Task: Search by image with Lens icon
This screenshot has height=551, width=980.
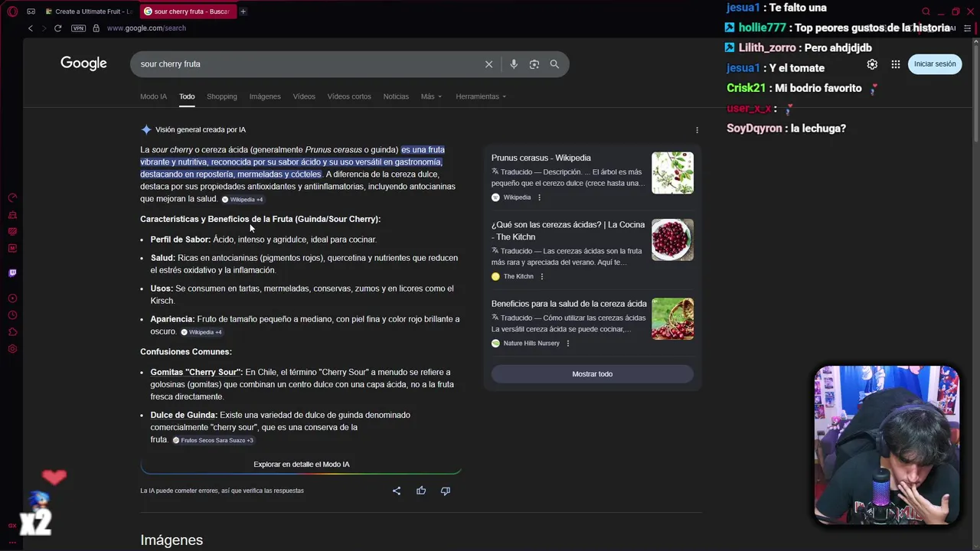Action: [534, 64]
